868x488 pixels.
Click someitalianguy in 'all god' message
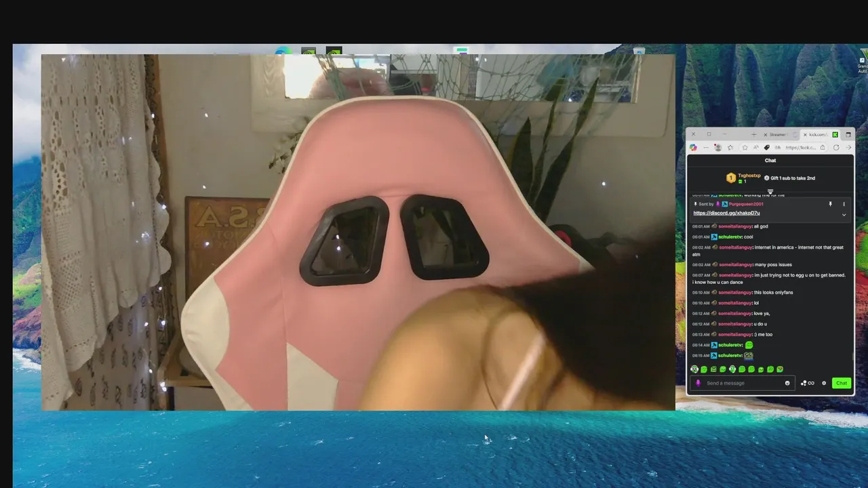(x=735, y=226)
